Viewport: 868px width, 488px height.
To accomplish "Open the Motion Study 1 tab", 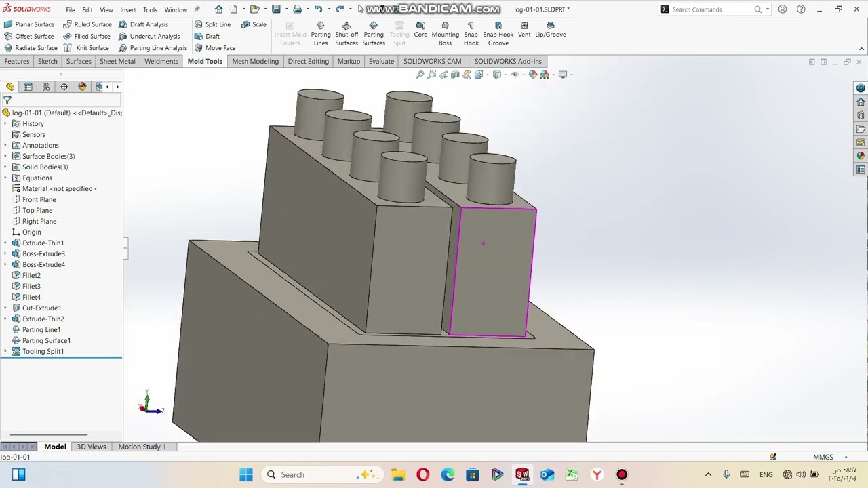I will coord(142,447).
